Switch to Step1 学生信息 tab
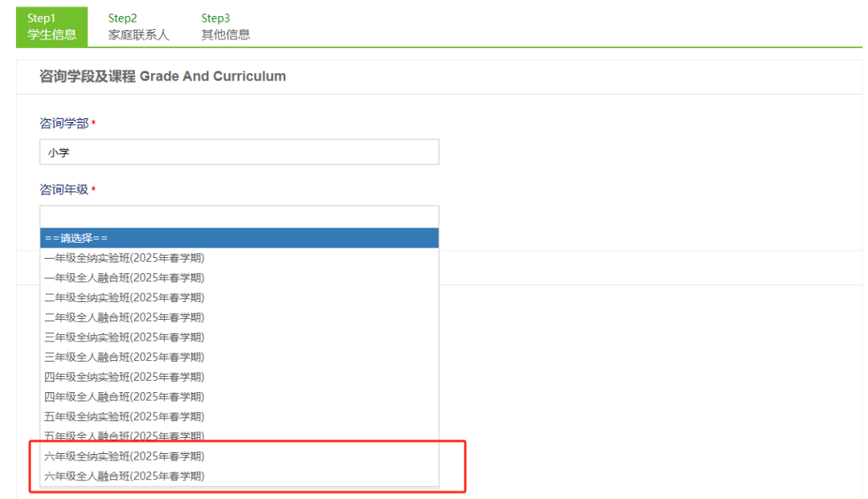The image size is (868, 499). pyautogui.click(x=51, y=27)
